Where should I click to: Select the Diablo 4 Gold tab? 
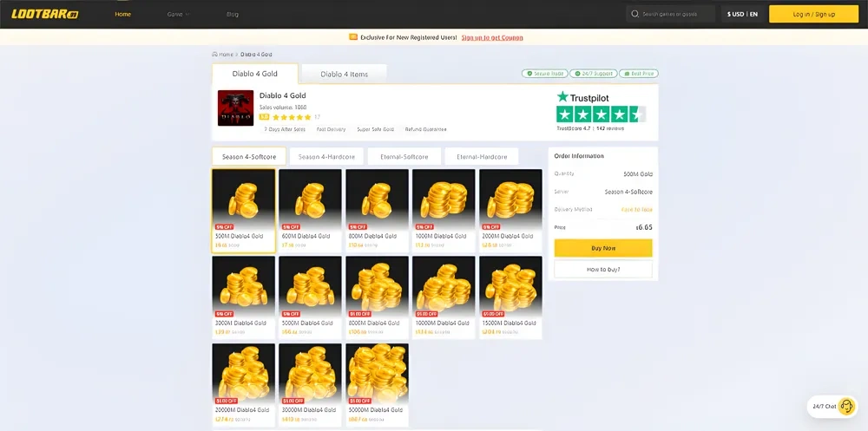click(254, 74)
